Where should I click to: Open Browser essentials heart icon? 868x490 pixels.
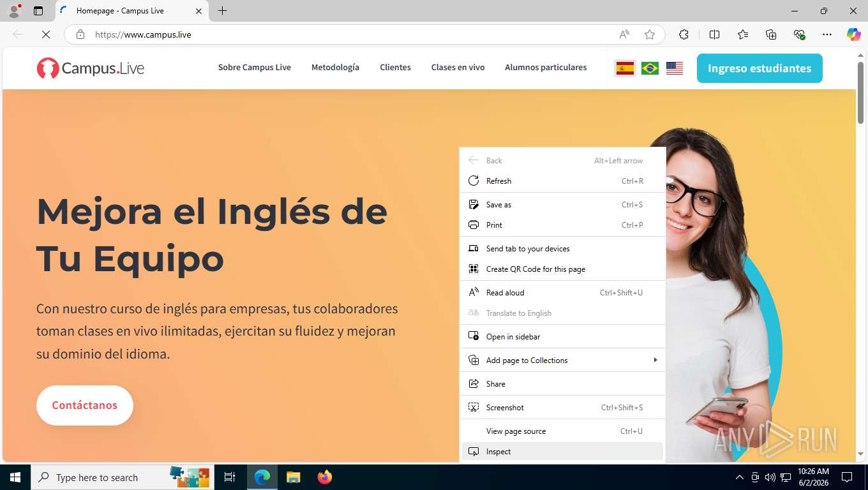[x=799, y=34]
